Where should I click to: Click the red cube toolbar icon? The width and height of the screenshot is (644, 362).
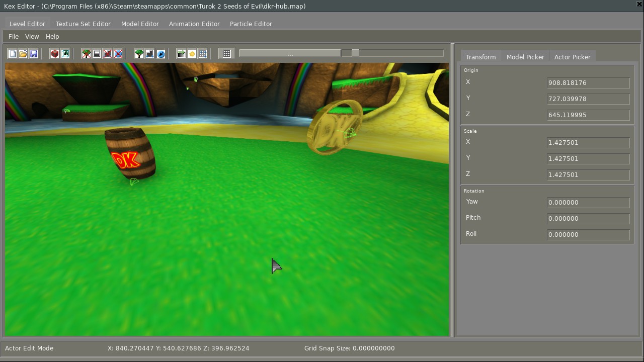coord(55,54)
